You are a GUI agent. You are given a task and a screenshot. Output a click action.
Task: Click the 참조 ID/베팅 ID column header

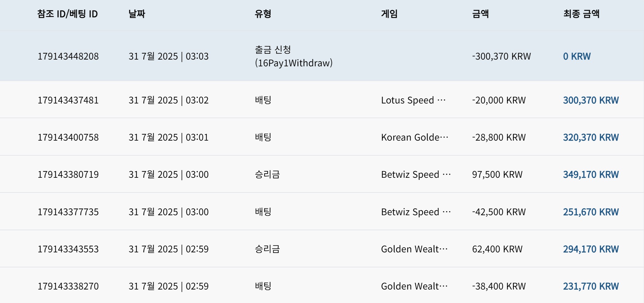tap(67, 14)
